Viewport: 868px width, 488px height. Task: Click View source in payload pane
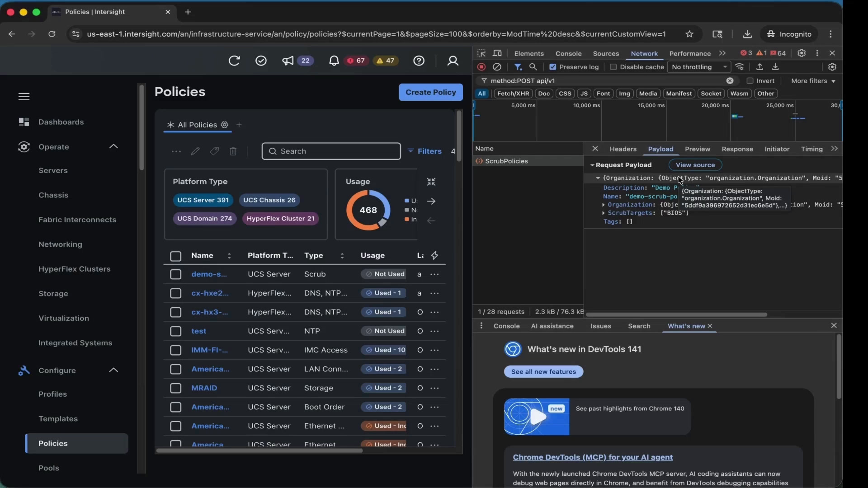[x=695, y=165]
